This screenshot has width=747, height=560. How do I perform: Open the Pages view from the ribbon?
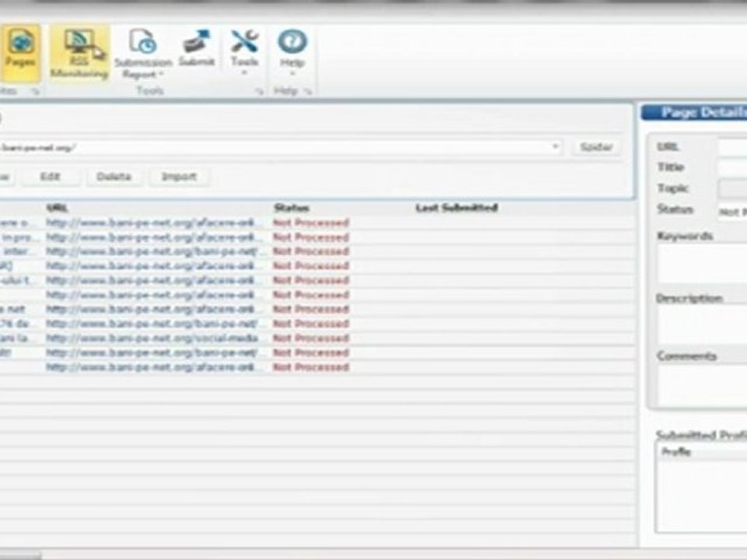click(x=20, y=52)
